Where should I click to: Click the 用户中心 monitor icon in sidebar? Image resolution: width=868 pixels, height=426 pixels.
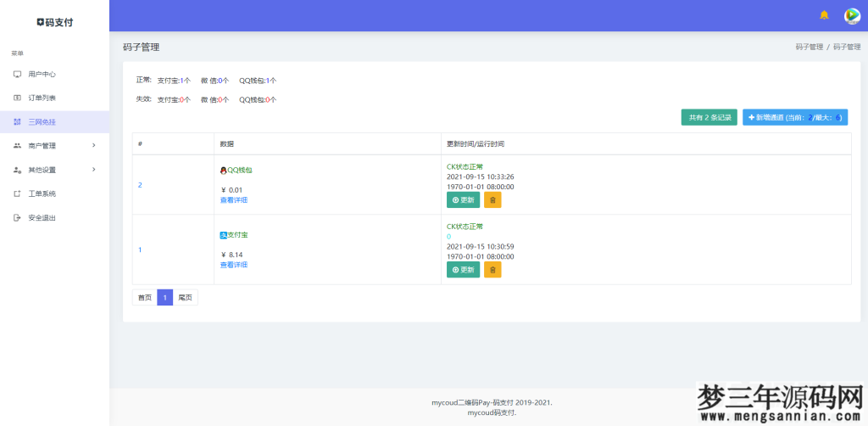17,75
